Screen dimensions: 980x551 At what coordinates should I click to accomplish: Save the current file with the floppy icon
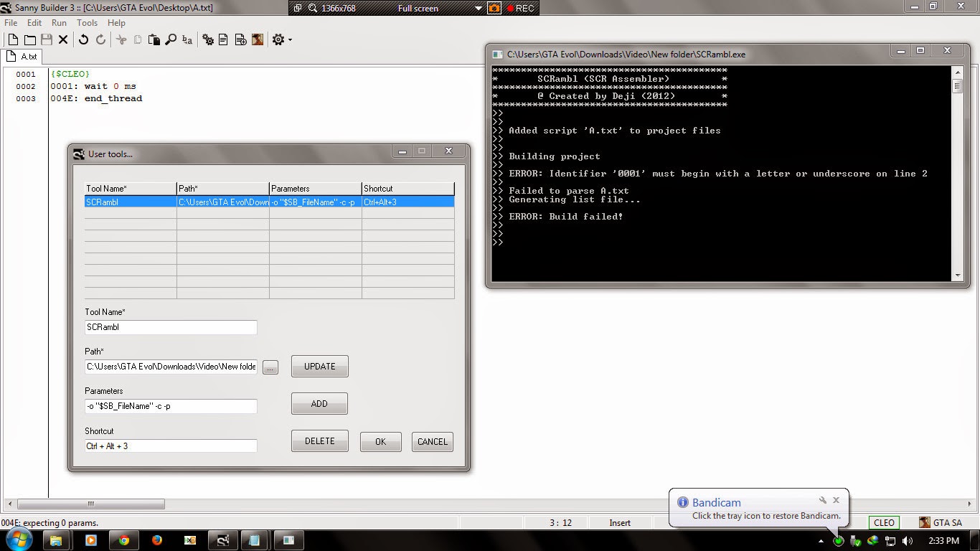[x=47, y=40]
